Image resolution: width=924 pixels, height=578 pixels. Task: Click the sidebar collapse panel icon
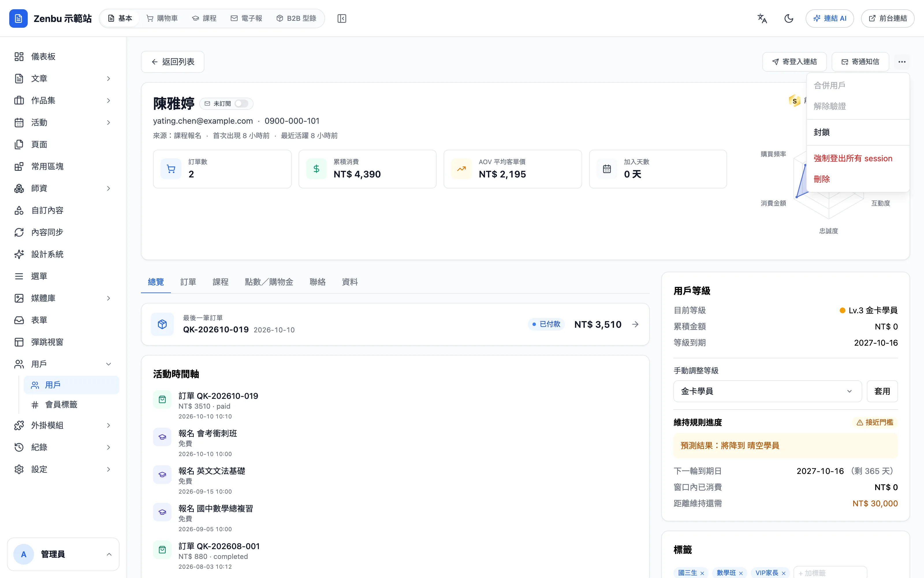pyautogui.click(x=342, y=18)
